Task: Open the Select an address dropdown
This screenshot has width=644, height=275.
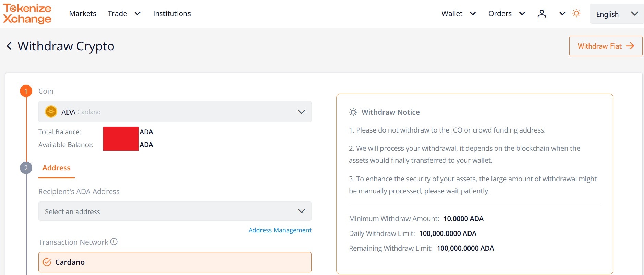Action: [x=175, y=211]
